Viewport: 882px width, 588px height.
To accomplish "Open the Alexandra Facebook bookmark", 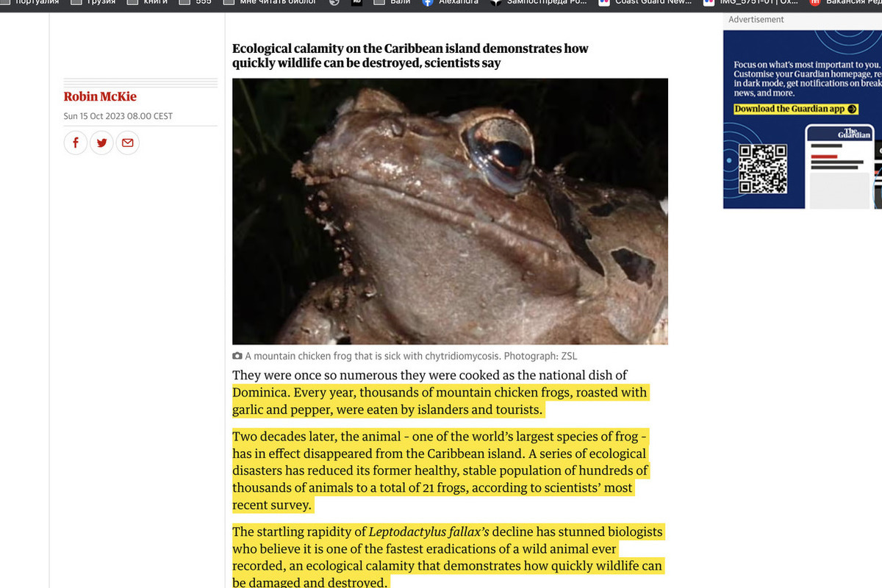I will tap(449, 2).
